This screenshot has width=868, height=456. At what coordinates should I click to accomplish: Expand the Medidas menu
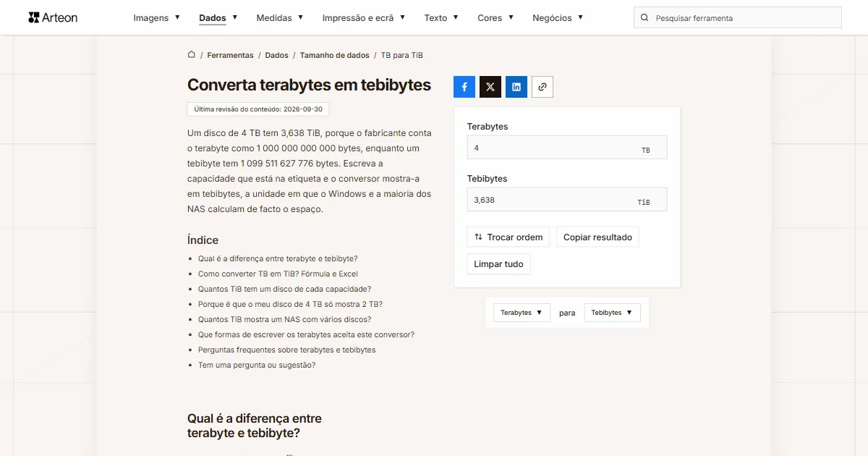click(280, 18)
